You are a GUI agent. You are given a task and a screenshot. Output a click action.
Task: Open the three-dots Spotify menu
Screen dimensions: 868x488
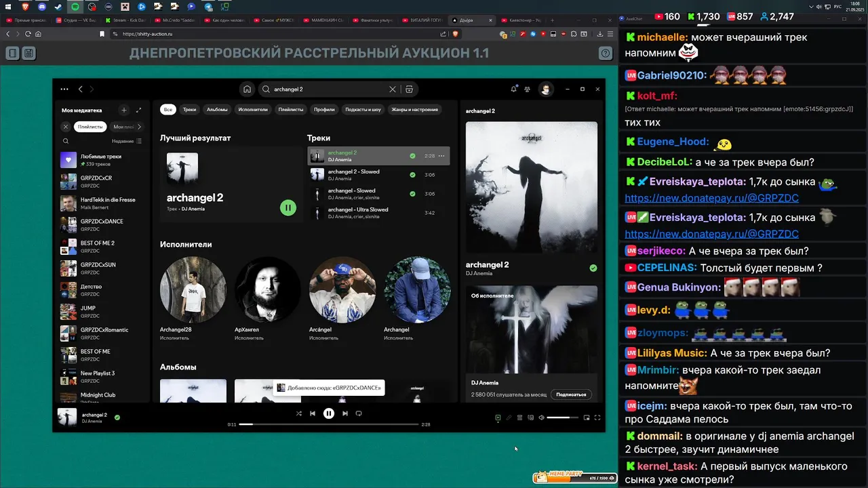[64, 89]
